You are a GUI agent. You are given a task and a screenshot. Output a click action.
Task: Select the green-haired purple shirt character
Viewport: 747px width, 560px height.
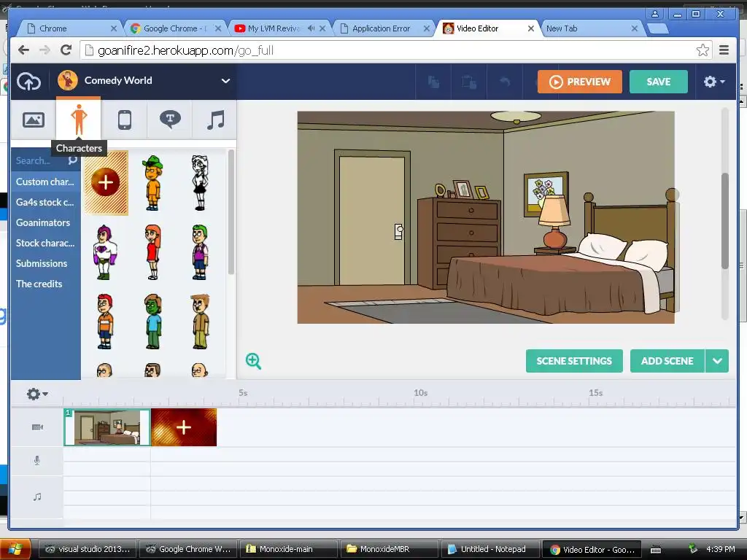[200, 252]
